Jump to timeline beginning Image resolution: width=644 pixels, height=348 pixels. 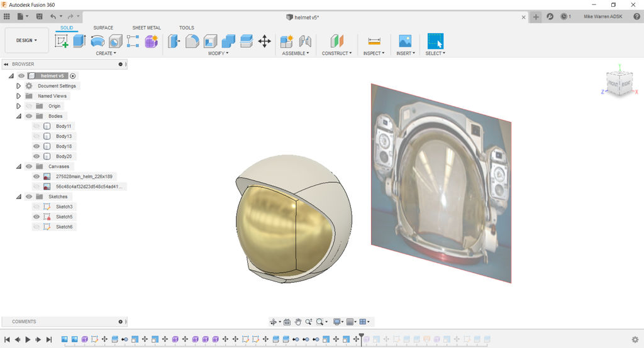tap(7, 339)
